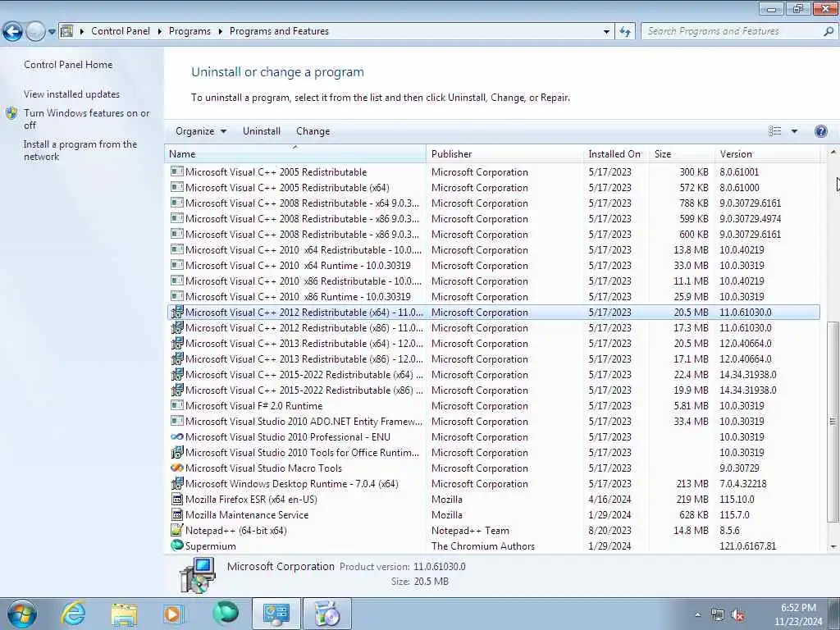
Task: Select Visual Studio 2010 ADO.NET Entity Framework row
Action: coord(494,421)
